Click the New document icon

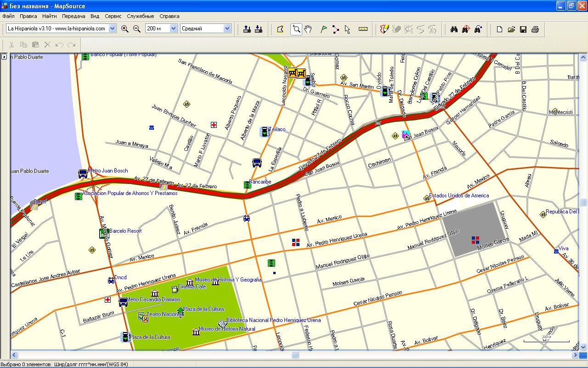pyautogui.click(x=499, y=29)
